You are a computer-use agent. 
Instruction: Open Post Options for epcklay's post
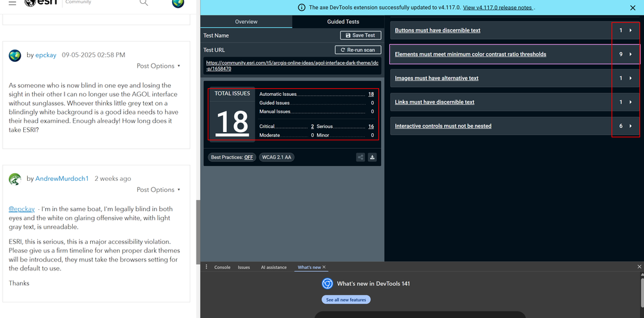(159, 66)
